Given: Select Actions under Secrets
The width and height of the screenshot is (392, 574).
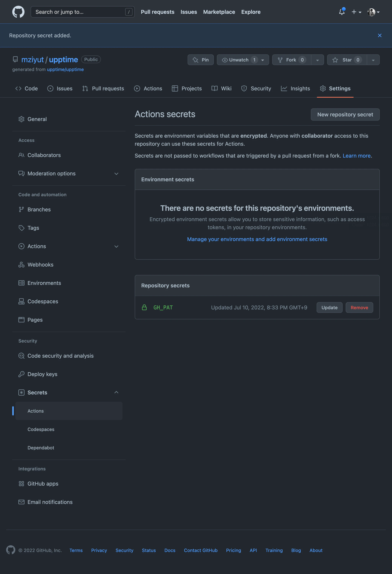Looking at the screenshot, I should [69, 411].
